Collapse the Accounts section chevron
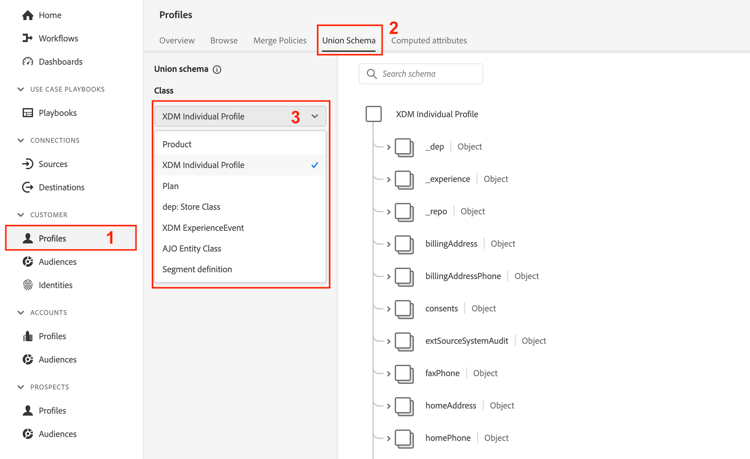 coord(21,312)
